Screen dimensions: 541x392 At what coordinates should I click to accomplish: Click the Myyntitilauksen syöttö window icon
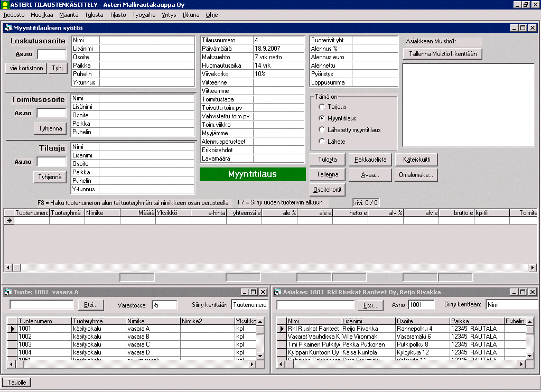tap(8, 27)
